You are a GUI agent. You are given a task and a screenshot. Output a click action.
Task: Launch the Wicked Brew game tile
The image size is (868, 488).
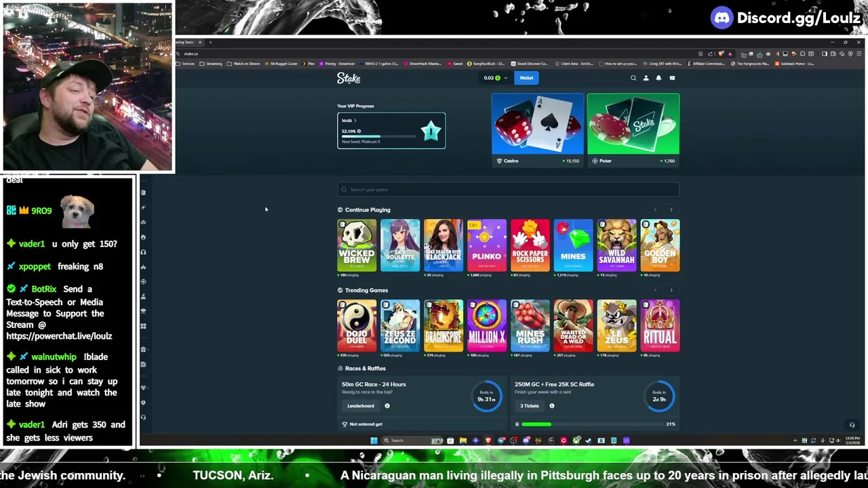pyautogui.click(x=357, y=245)
